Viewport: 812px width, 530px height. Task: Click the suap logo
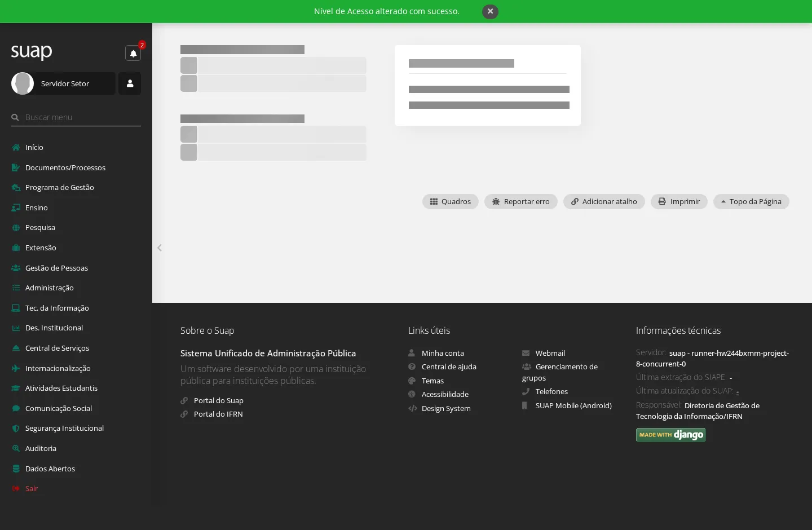click(32, 52)
